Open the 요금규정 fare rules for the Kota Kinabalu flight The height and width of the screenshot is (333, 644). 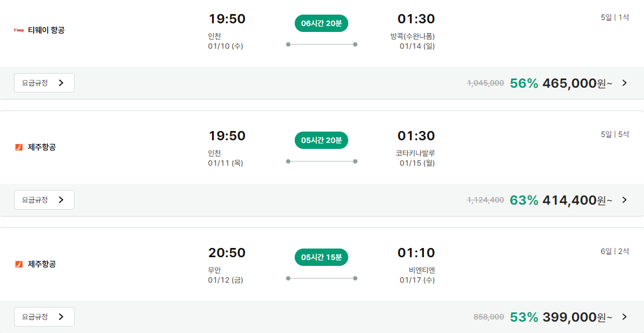(44, 200)
